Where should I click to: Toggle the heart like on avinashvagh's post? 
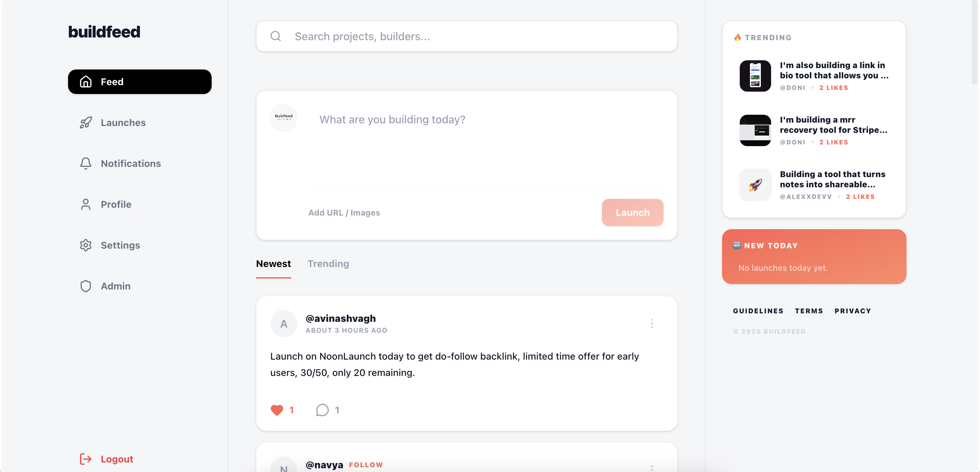(x=277, y=410)
